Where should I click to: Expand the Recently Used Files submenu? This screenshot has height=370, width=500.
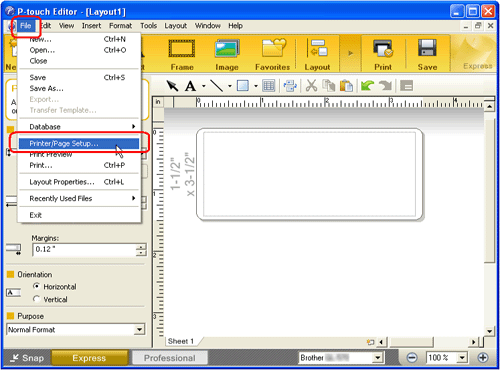tap(79, 198)
